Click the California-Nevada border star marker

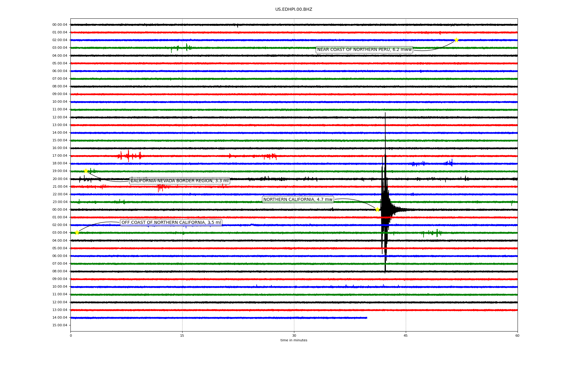[x=86, y=171]
